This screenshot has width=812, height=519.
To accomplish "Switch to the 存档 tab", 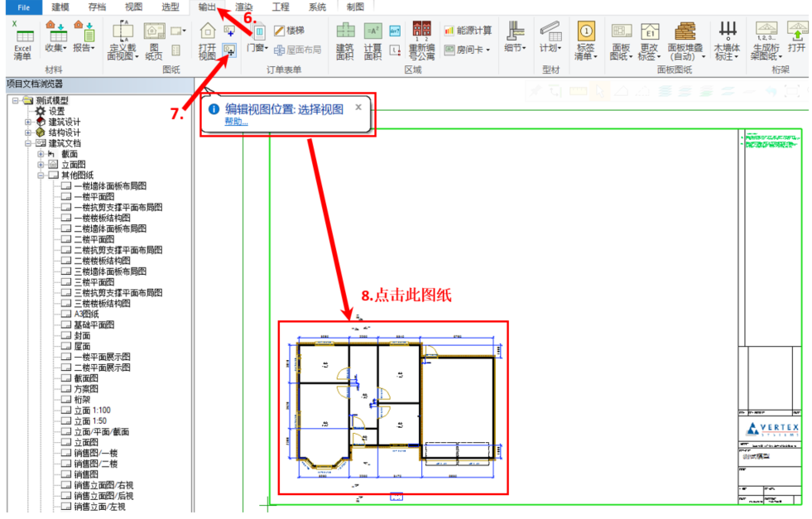I will click(97, 7).
